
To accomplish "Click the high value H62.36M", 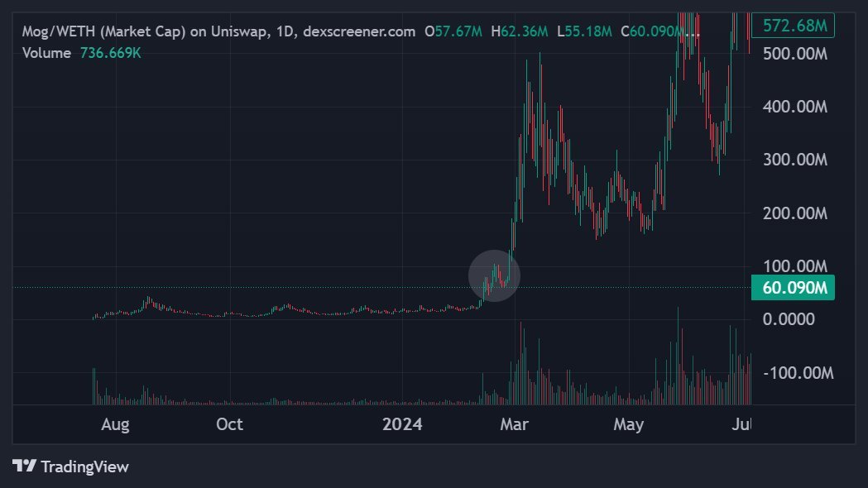I will [520, 31].
